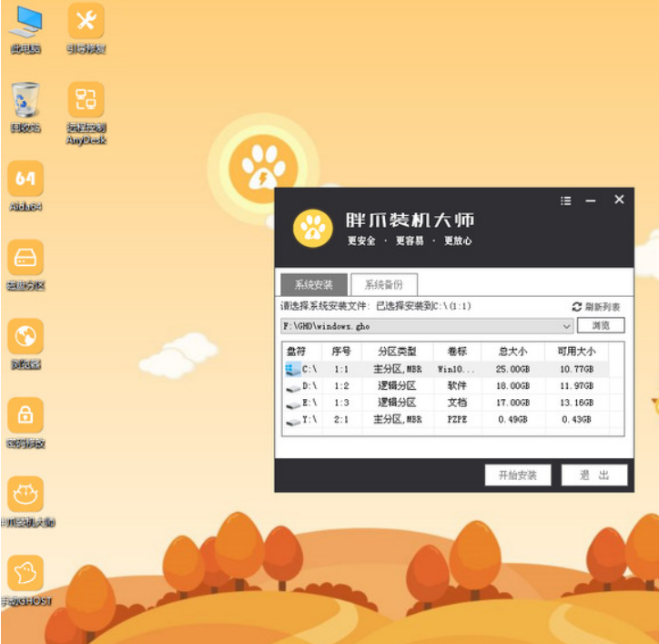Click 主分区,MBR type in C:\ row

click(x=397, y=369)
